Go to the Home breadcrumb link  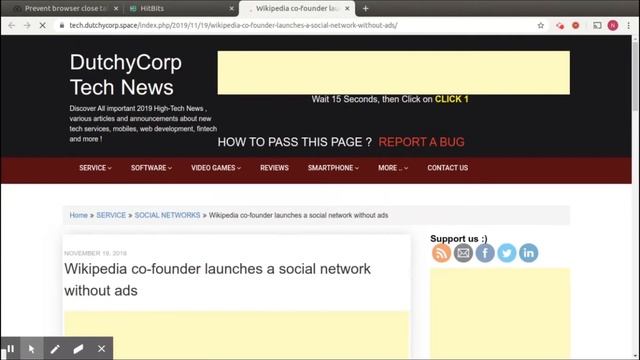point(78,215)
